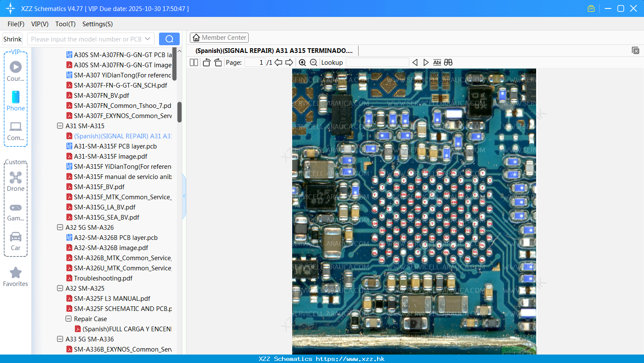Collapse the A31 SM-A315 tree node

60,126
